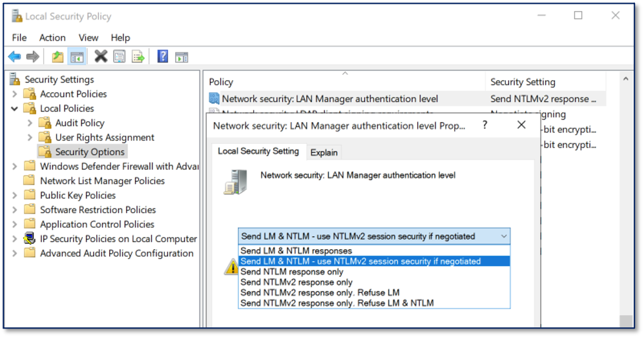Open the View menu

pyautogui.click(x=88, y=37)
